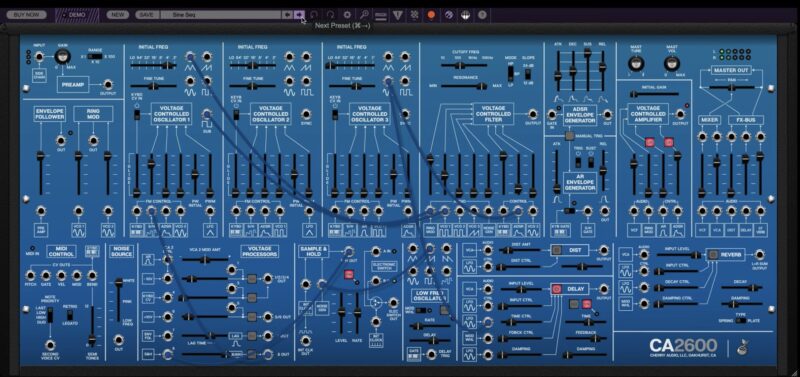This screenshot has height=377, width=800.
Task: Open the zoom magnifier tool
Action: pos(364,15)
